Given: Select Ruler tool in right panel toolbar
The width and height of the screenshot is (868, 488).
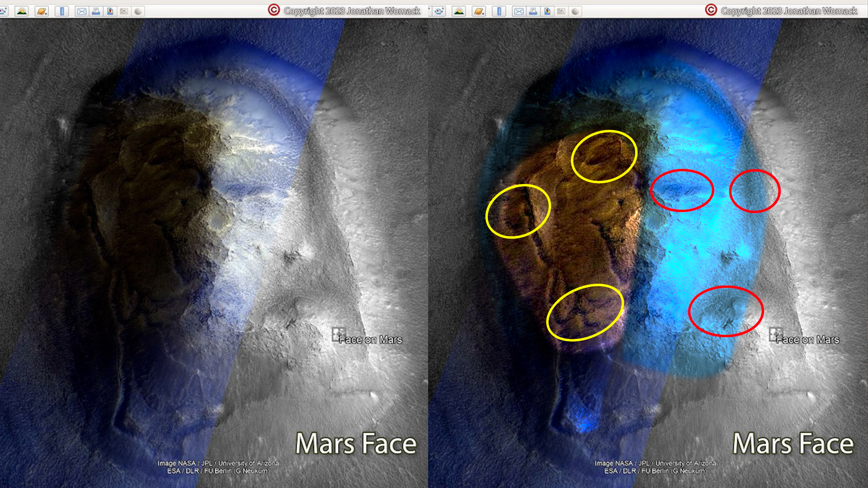Looking at the screenshot, I should tap(499, 11).
